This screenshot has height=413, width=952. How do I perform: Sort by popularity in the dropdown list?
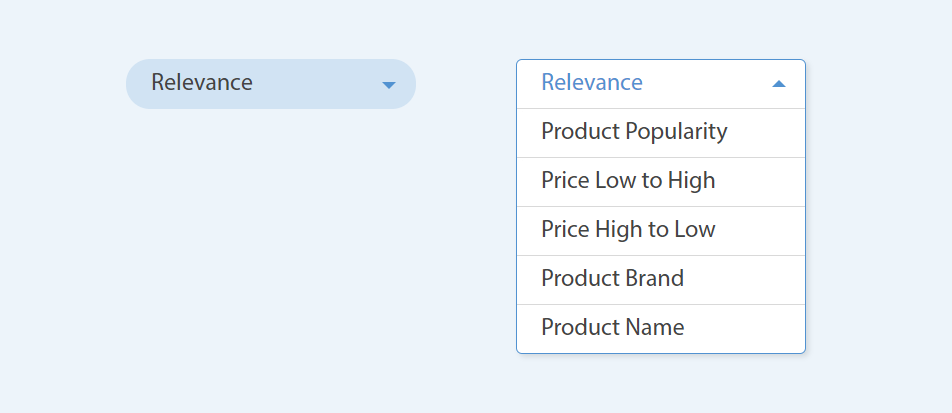661,133
